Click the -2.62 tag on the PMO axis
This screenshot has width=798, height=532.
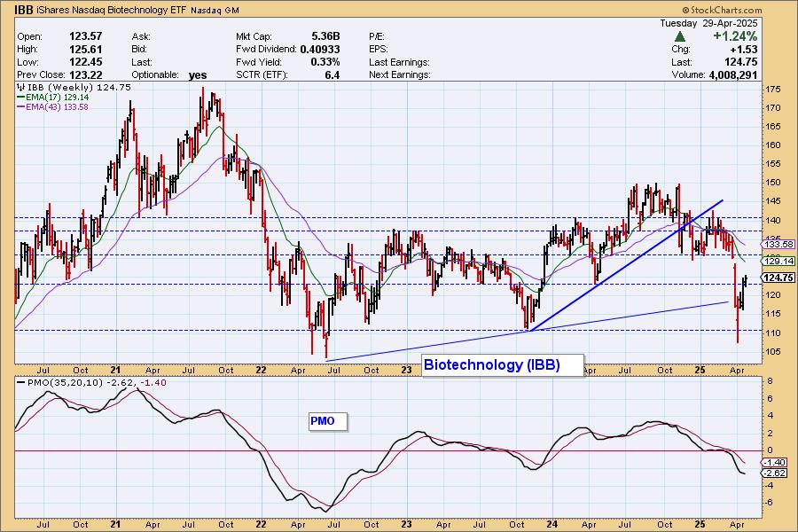tap(774, 473)
